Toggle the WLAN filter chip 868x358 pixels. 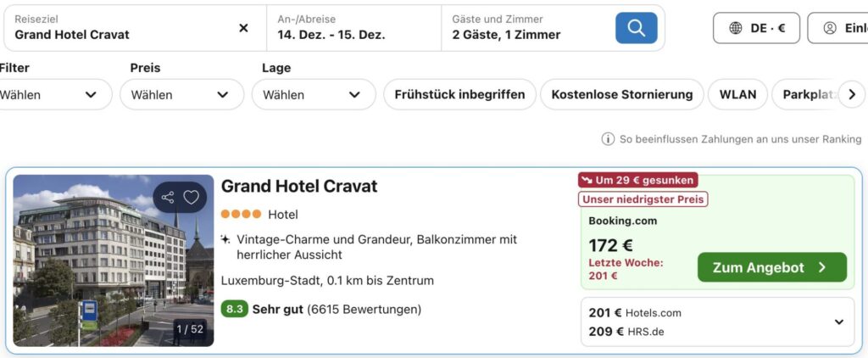(x=737, y=94)
